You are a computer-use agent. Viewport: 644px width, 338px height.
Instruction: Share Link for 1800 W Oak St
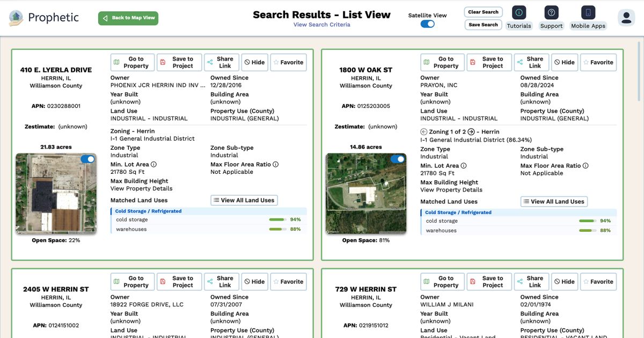pyautogui.click(x=531, y=62)
